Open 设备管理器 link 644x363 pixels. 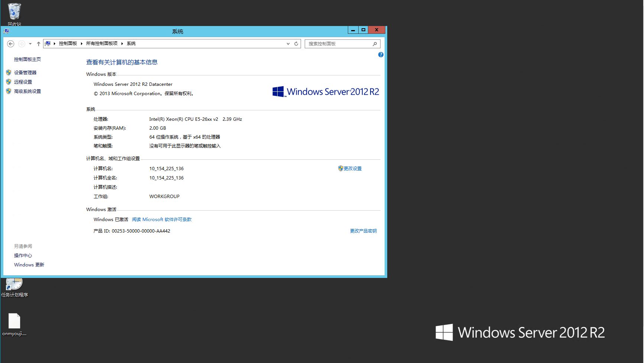[x=25, y=73]
